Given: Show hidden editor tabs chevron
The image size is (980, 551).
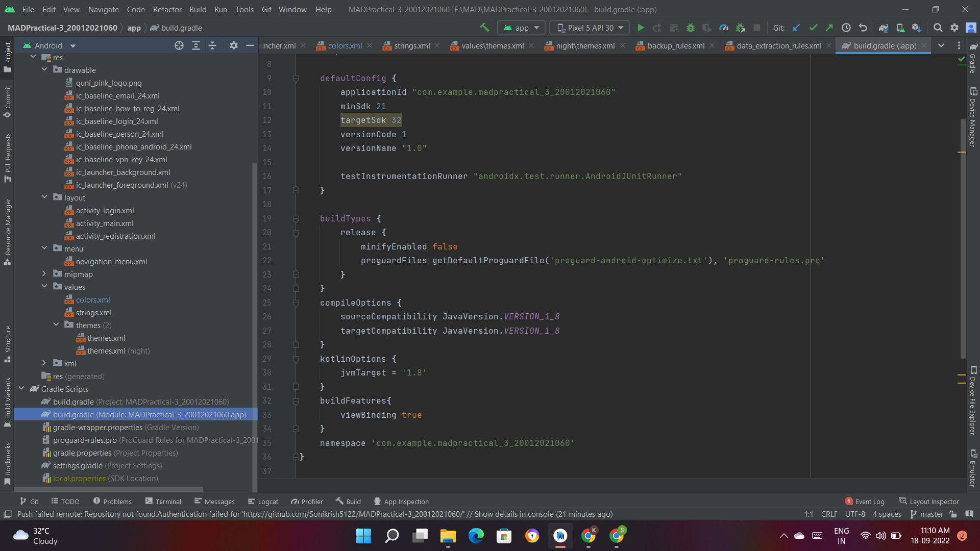Looking at the screenshot, I should (941, 45).
